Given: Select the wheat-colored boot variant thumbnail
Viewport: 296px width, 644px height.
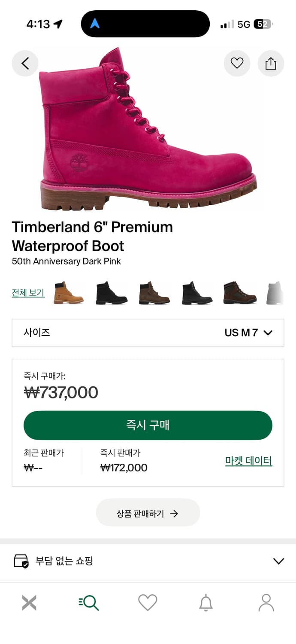Looking at the screenshot, I should (x=69, y=293).
